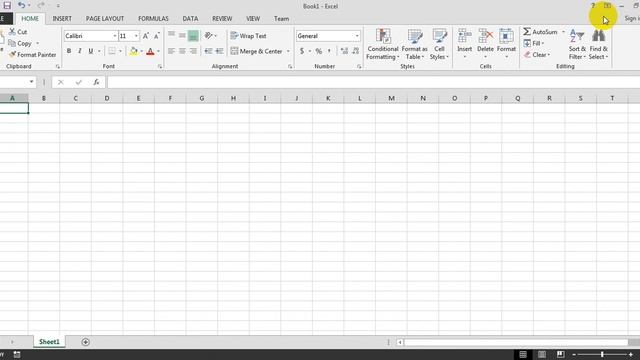Click the Delete cells icon
The width and height of the screenshot is (640, 360).
485,36
